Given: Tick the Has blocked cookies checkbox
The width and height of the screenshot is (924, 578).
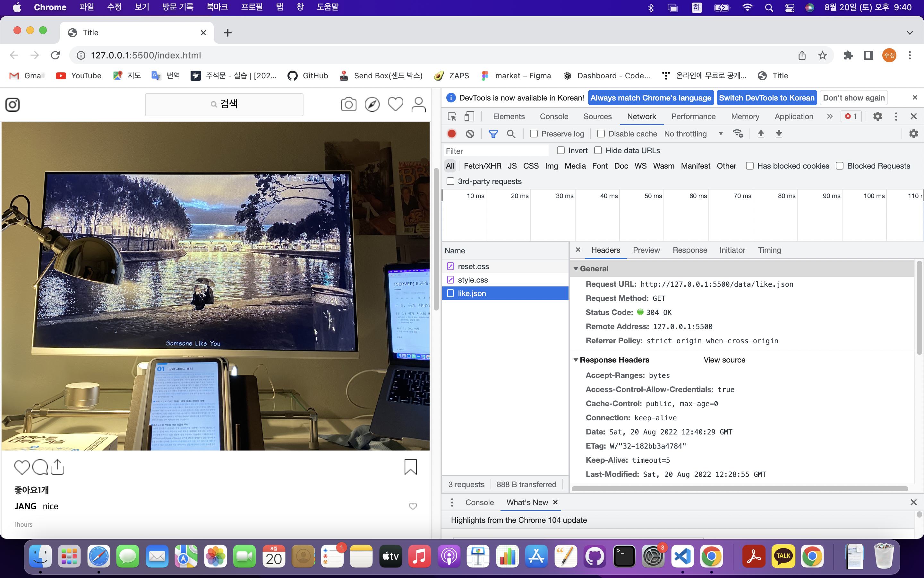Looking at the screenshot, I should (749, 165).
